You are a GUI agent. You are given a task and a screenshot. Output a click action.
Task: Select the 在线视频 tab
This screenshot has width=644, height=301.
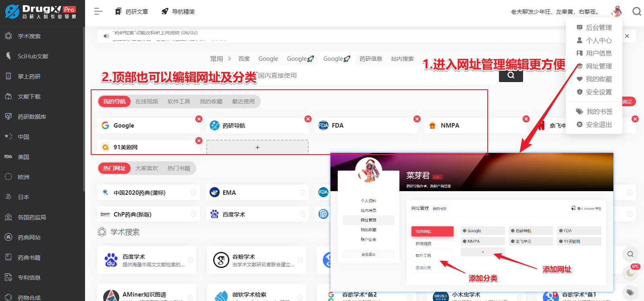click(147, 101)
